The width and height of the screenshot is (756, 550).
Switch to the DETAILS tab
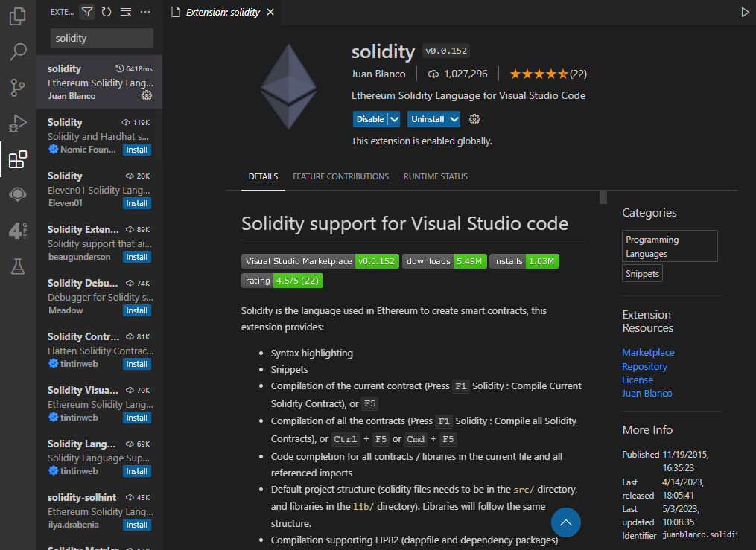pyautogui.click(x=263, y=176)
